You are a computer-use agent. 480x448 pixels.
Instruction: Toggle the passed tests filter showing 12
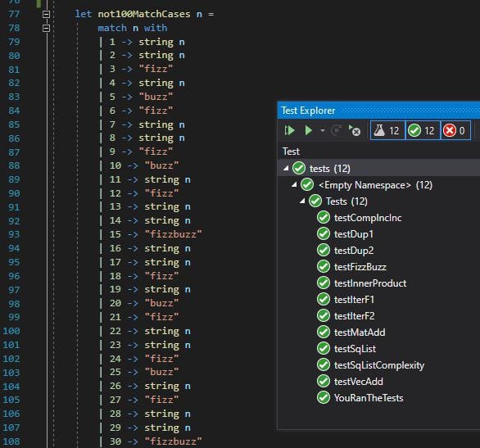(423, 131)
